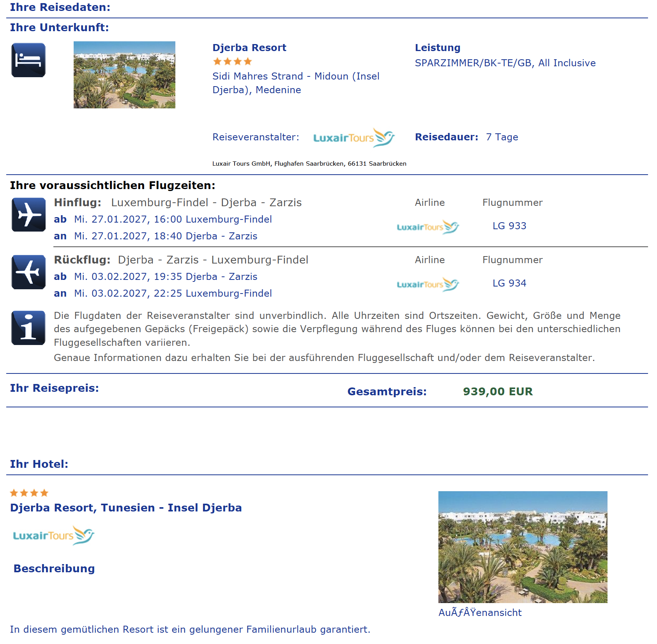Click the LuxairTours airline logo for Hinflug

428,227
